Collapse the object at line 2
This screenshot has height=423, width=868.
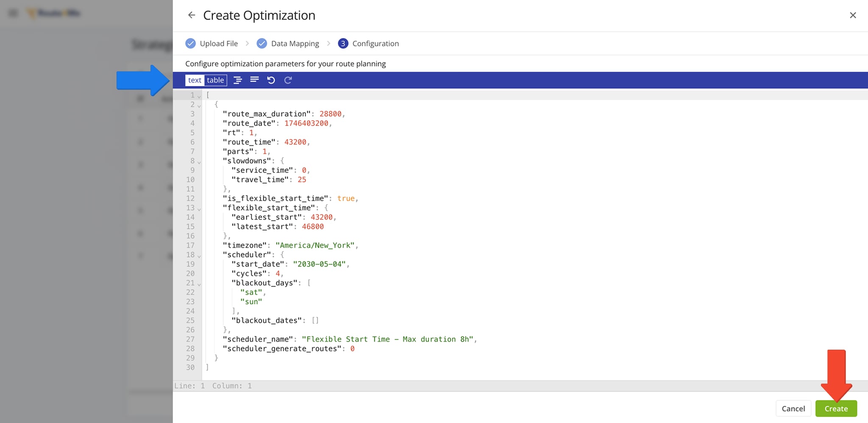pyautogui.click(x=199, y=106)
